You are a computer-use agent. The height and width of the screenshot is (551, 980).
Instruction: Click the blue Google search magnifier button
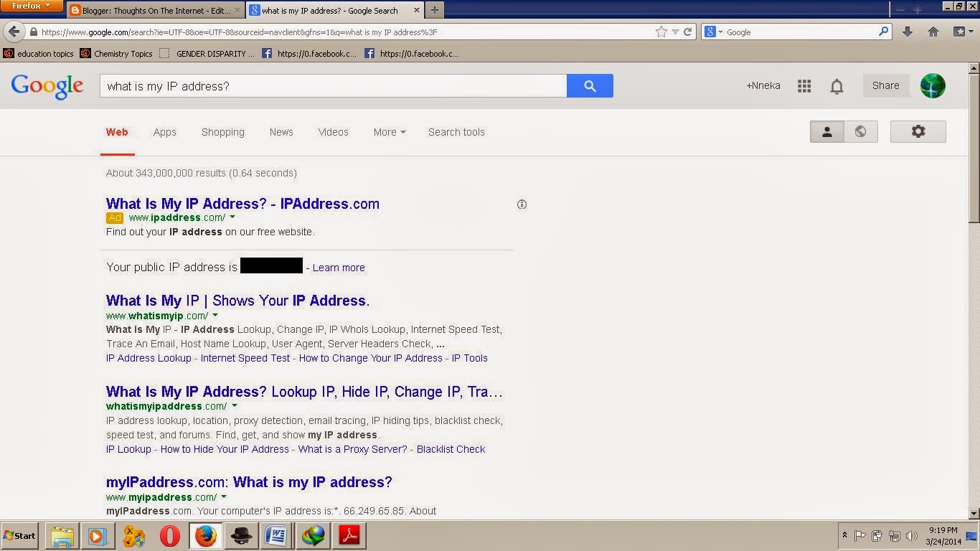coord(590,86)
